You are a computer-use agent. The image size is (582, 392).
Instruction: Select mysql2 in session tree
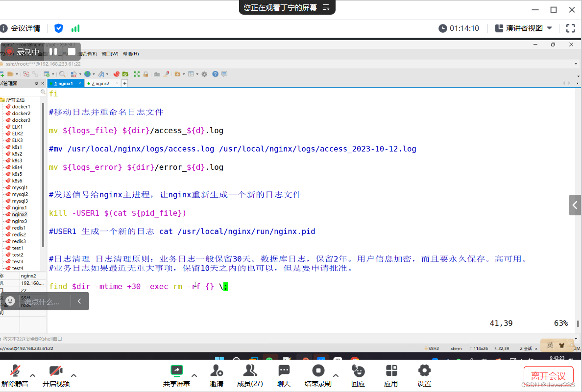[x=20, y=194]
